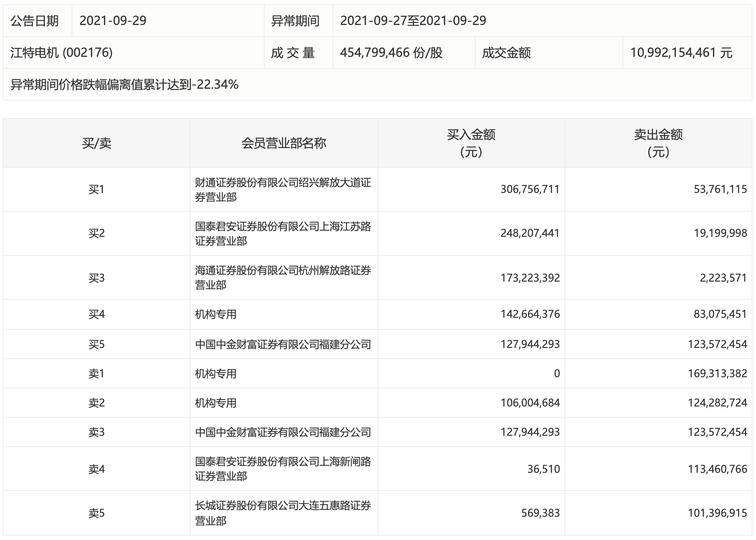Click the price deviation -22.34% notice line
Image resolution: width=756 pixels, height=540 pixels.
(x=124, y=85)
